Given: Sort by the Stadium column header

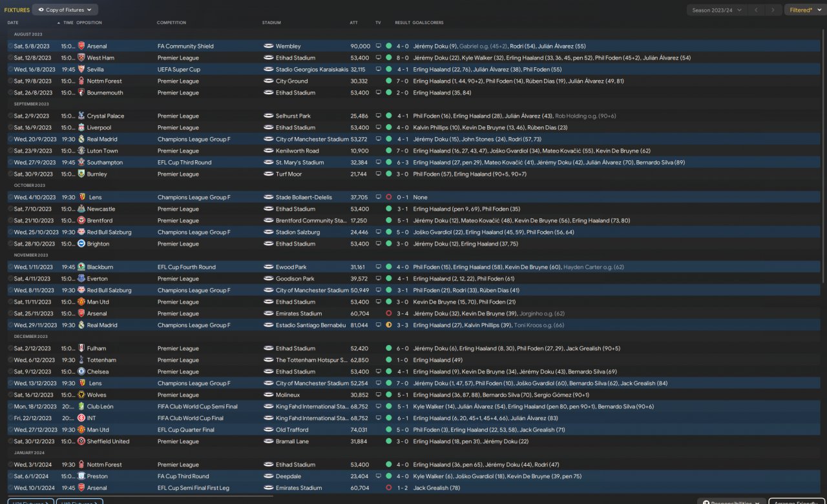Looking at the screenshot, I should tap(271, 23).
